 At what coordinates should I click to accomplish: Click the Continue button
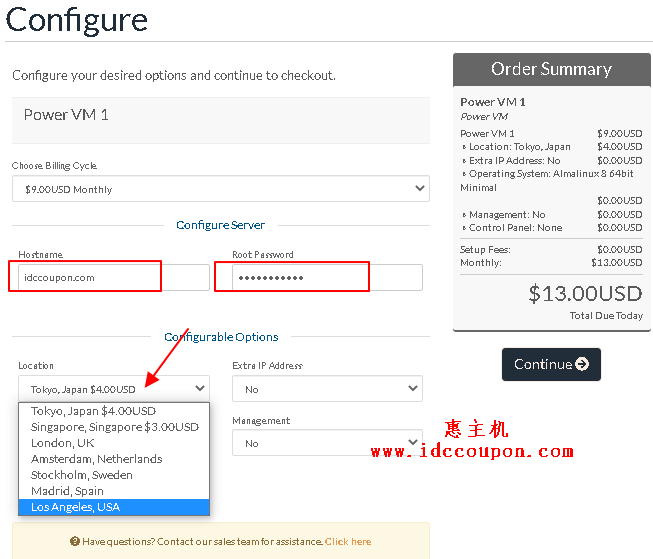550,365
